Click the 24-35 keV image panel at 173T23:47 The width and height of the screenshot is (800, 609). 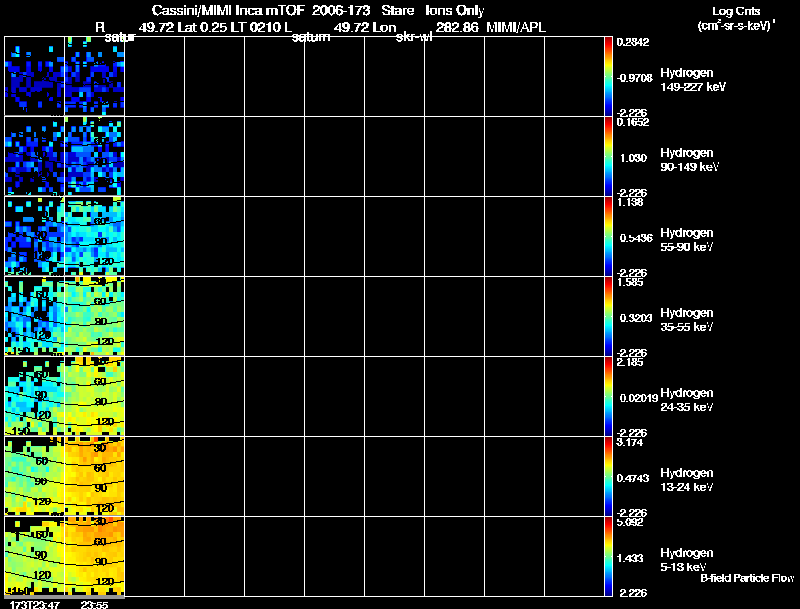click(35, 396)
